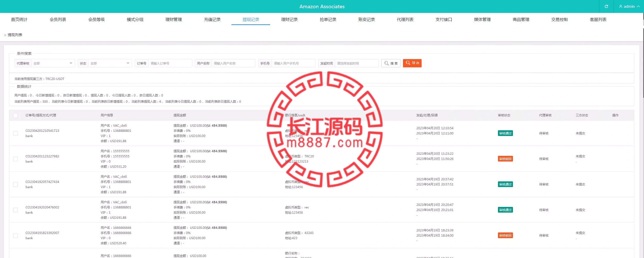Image resolution: width=644 pixels, height=258 pixels.
Task: Click 审核驳回 badge for order CO2304201123227982
Action: click(x=505, y=159)
